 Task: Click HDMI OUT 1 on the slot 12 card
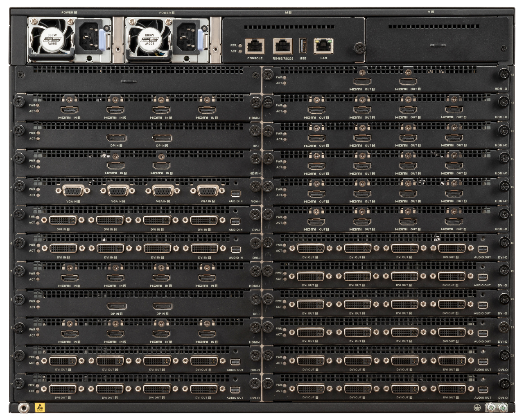(362, 82)
